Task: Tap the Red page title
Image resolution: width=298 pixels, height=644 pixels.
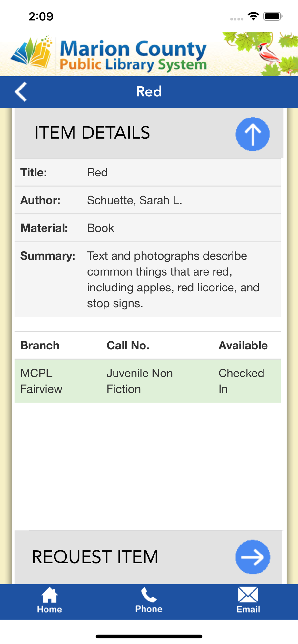Action: tap(149, 92)
